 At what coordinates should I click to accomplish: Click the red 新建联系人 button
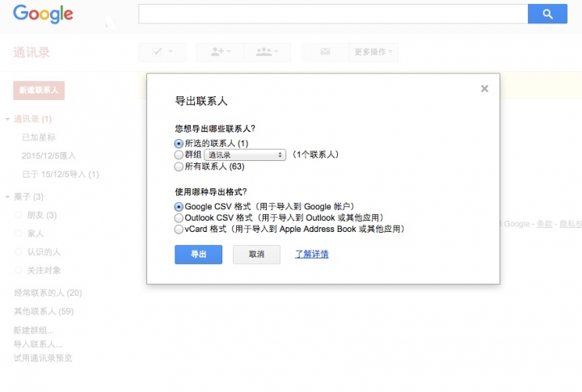click(39, 91)
